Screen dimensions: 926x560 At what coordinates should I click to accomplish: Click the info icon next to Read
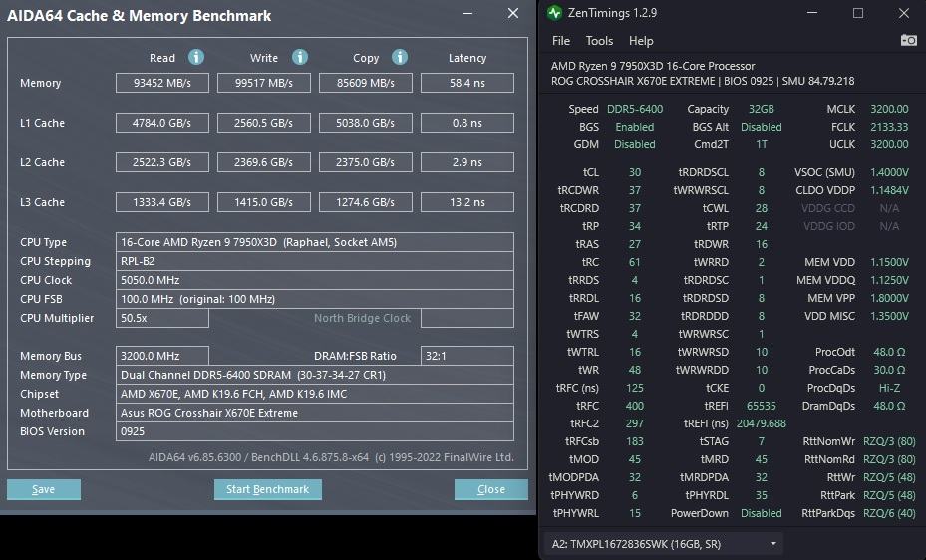(x=196, y=58)
